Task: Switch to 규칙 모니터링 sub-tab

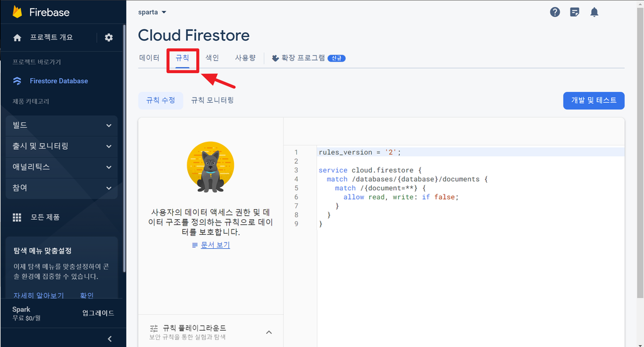Action: pyautogui.click(x=213, y=100)
